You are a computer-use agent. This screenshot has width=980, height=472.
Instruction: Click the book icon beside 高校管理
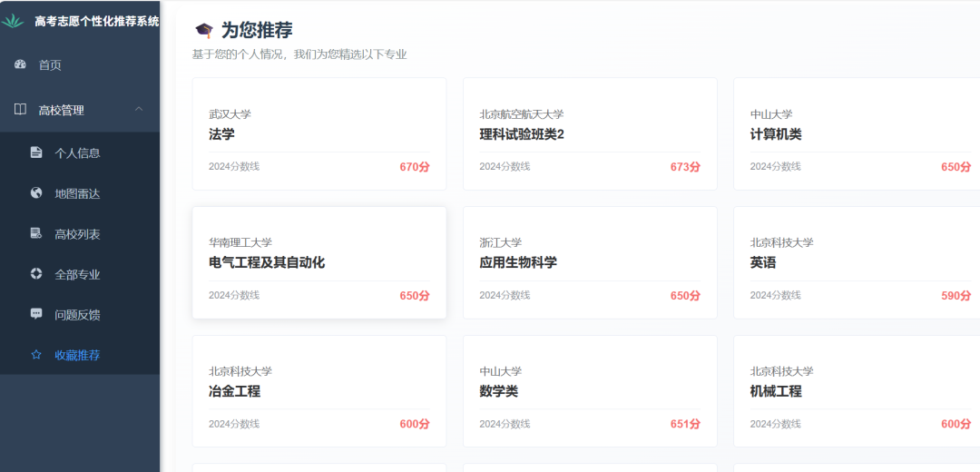point(20,110)
